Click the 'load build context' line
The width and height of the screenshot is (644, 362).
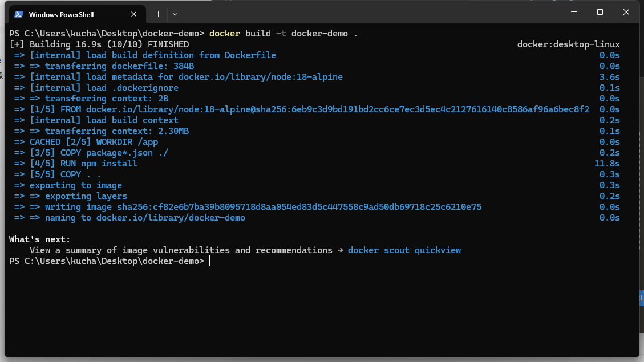click(x=96, y=120)
